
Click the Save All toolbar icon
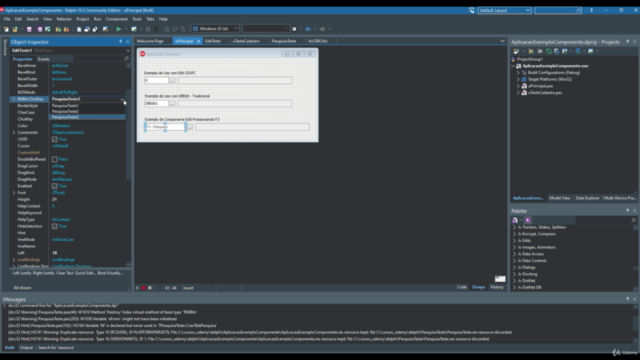point(40,29)
